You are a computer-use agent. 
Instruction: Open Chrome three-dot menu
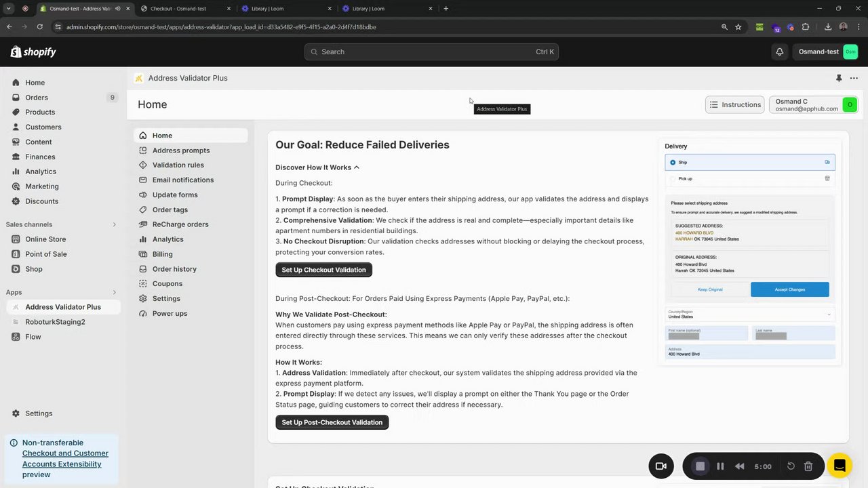coord(859,26)
